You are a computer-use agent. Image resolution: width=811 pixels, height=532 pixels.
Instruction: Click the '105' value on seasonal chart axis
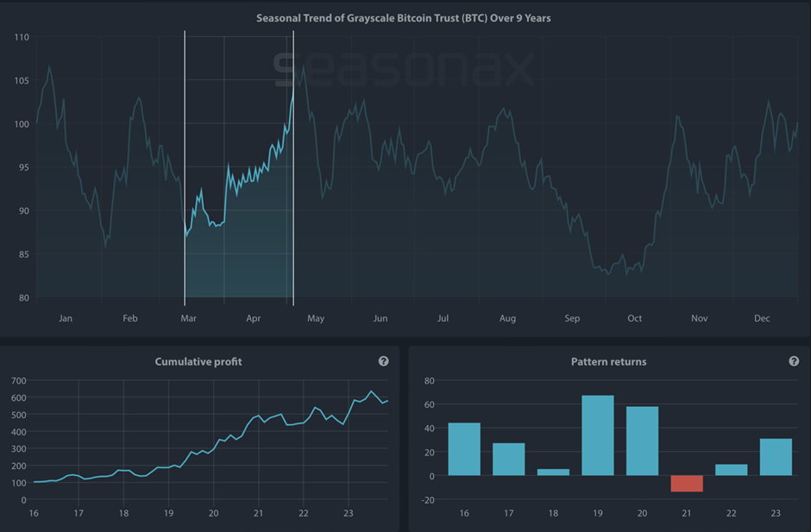point(22,80)
